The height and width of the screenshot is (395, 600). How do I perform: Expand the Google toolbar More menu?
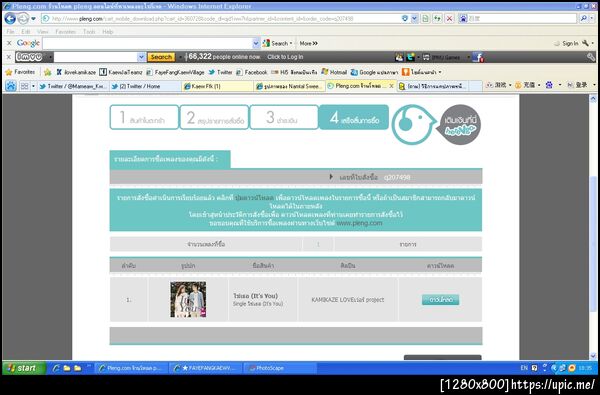(x=308, y=44)
